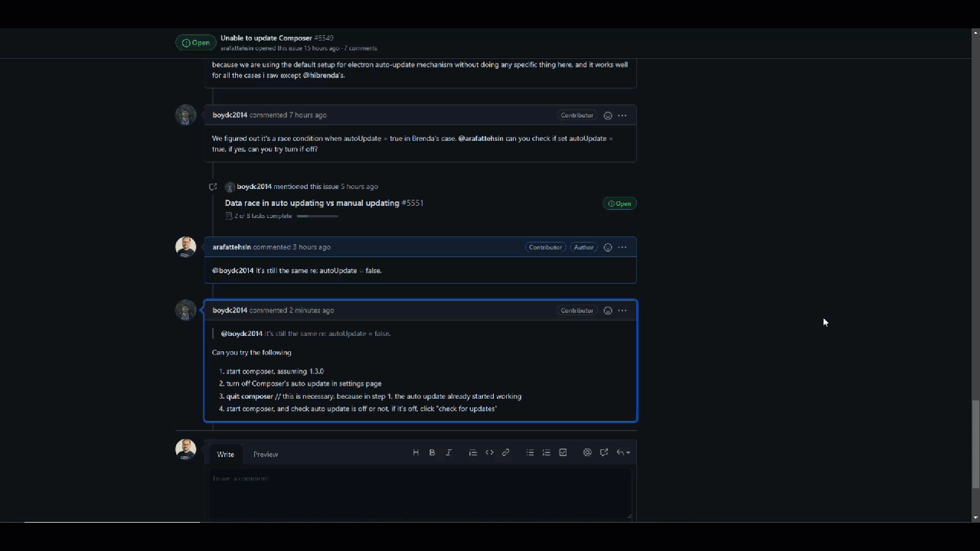Insert a numbered list
The image size is (980, 551).
(546, 453)
